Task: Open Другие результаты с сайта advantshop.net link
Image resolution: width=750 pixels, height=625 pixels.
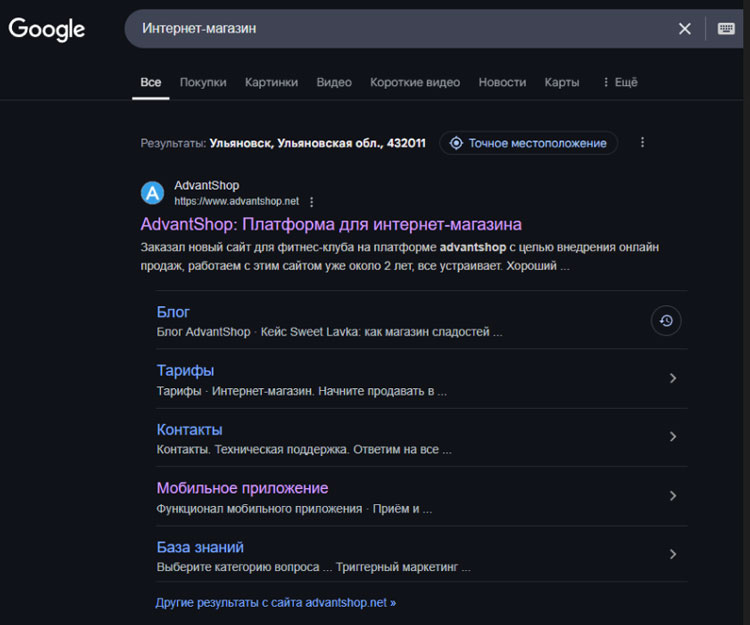Action: pyautogui.click(x=276, y=603)
